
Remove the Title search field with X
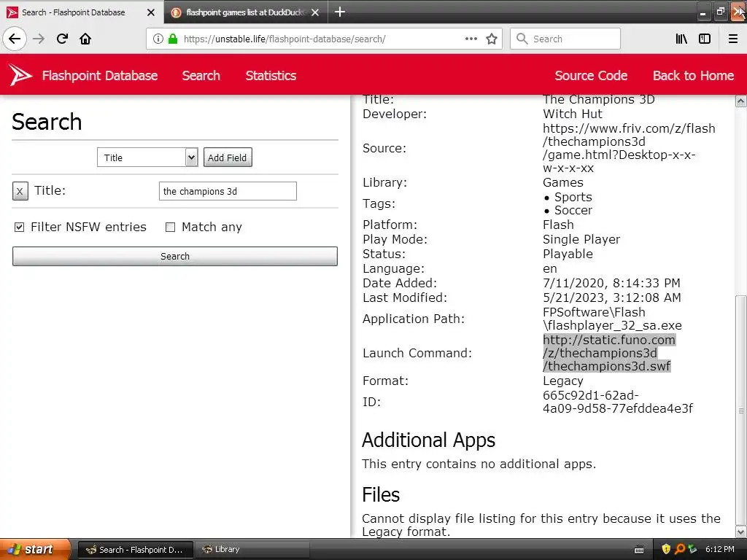point(20,191)
